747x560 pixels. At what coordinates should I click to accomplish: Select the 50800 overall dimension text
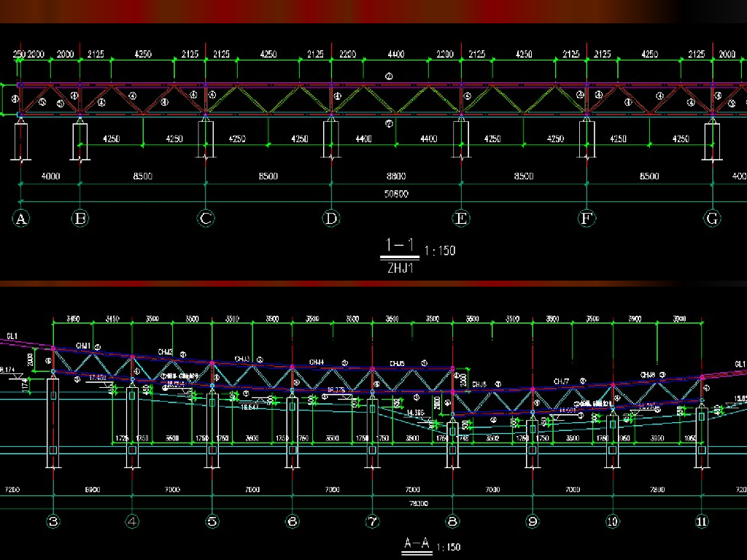pyautogui.click(x=395, y=194)
